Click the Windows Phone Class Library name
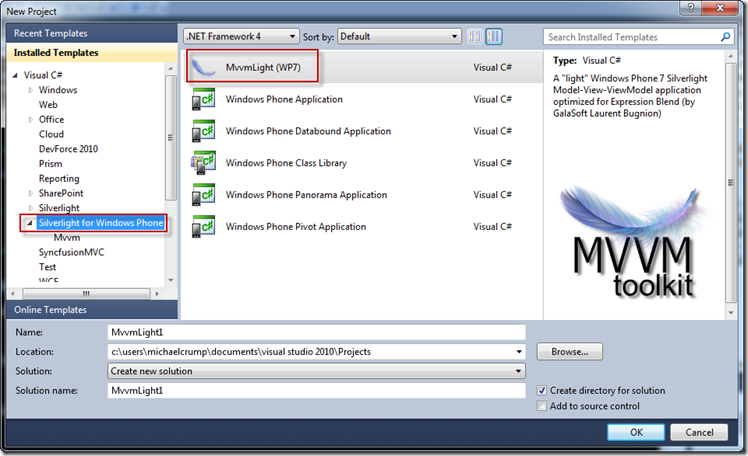The width and height of the screenshot is (748, 456). (286, 163)
